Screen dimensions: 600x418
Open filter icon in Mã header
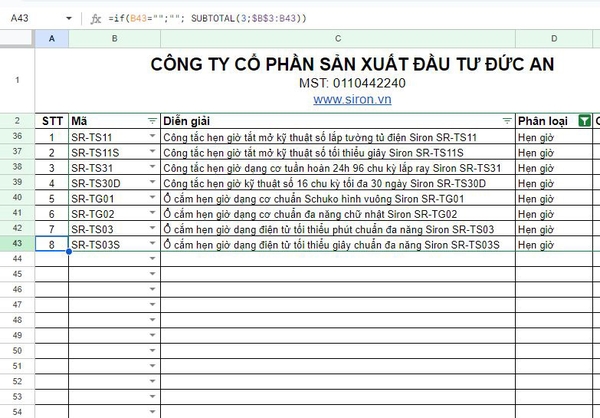pos(152,121)
